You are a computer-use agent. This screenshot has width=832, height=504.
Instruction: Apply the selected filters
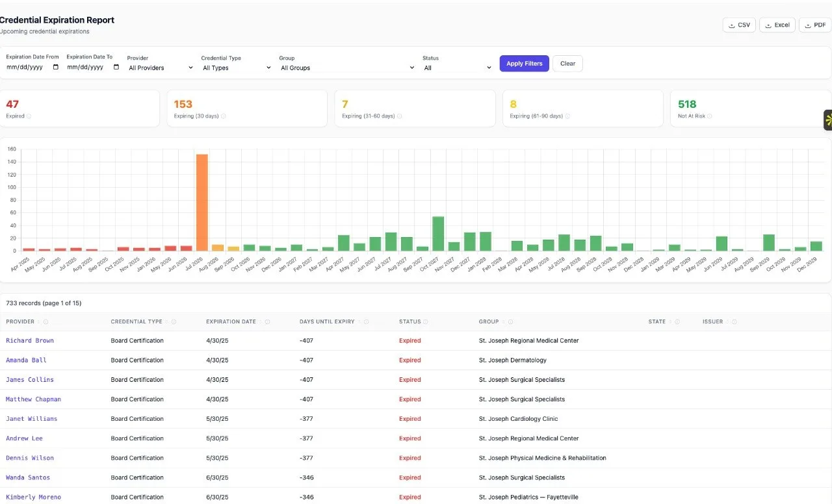[525, 64]
